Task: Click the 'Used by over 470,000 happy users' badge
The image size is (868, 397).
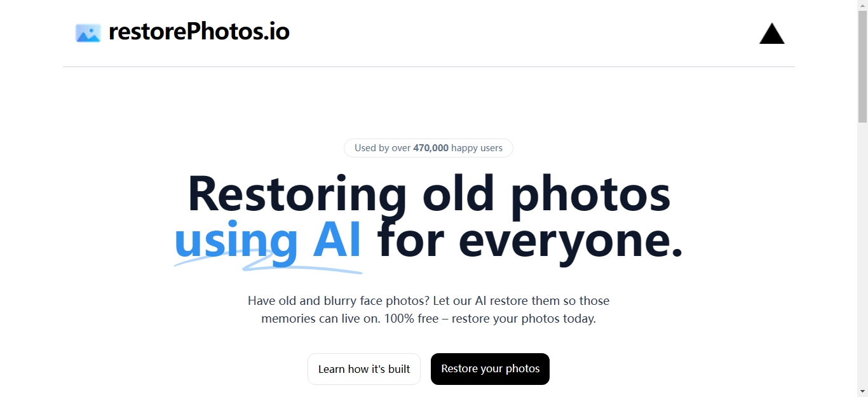Action: (428, 148)
